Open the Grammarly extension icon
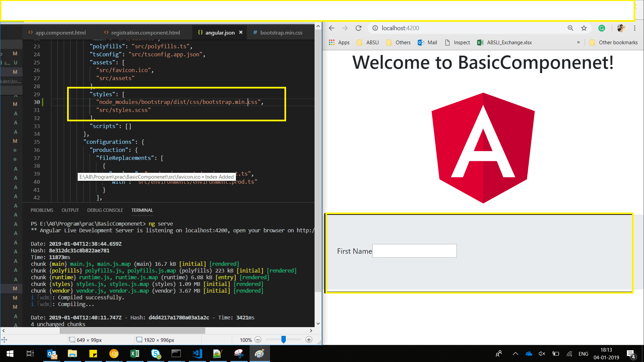 click(602, 28)
